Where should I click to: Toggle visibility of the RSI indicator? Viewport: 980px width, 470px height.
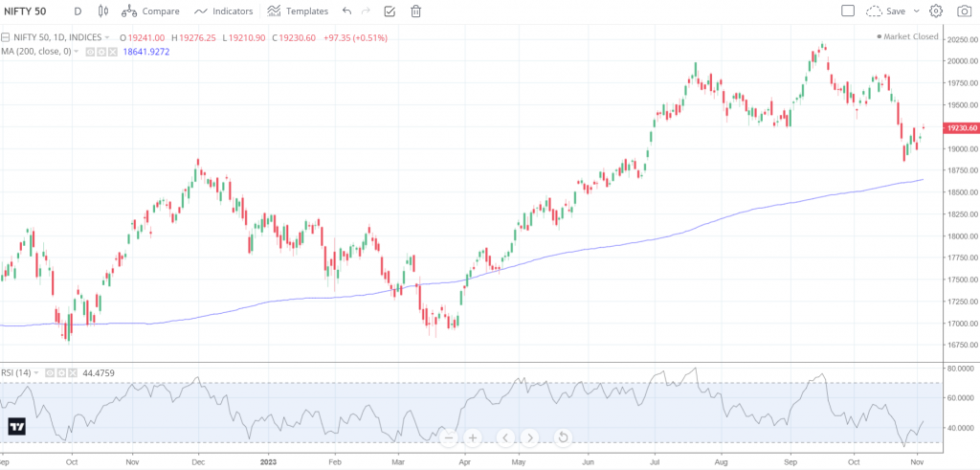click(x=50, y=373)
